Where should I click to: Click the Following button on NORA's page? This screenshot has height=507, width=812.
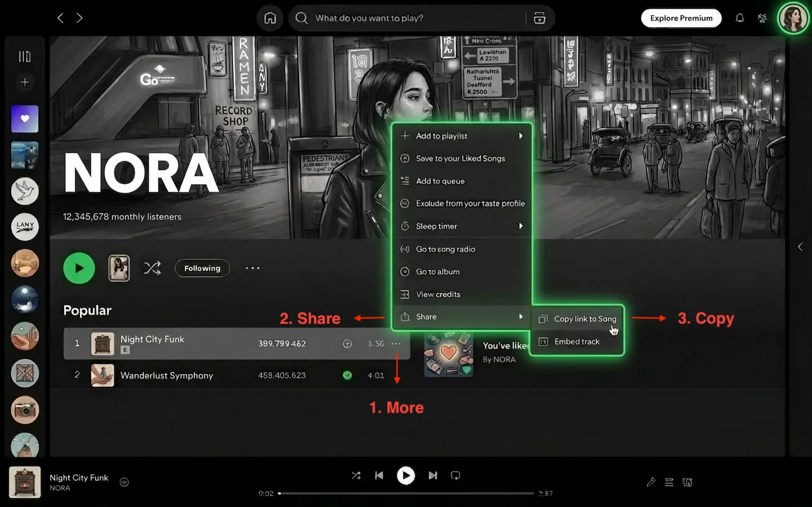click(201, 268)
